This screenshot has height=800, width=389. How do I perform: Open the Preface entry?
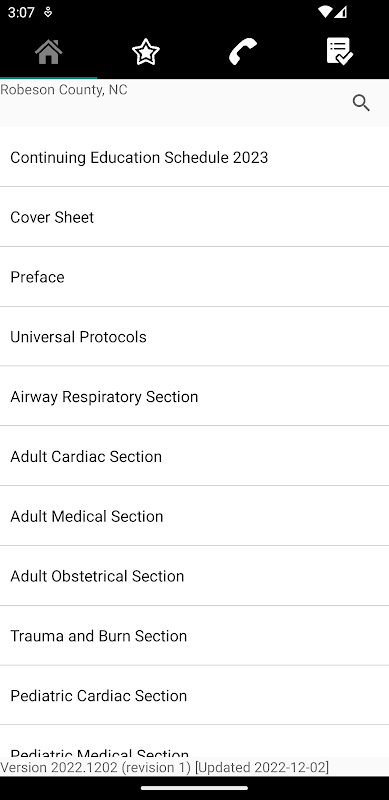194,277
